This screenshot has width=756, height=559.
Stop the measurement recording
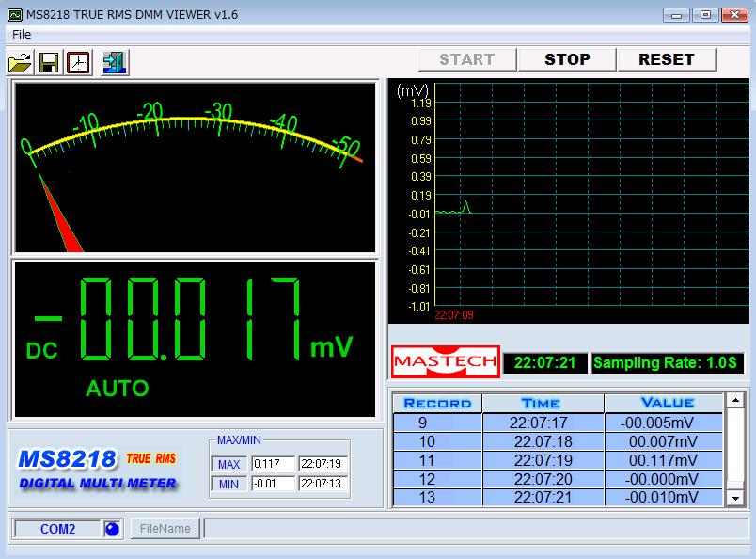click(567, 59)
